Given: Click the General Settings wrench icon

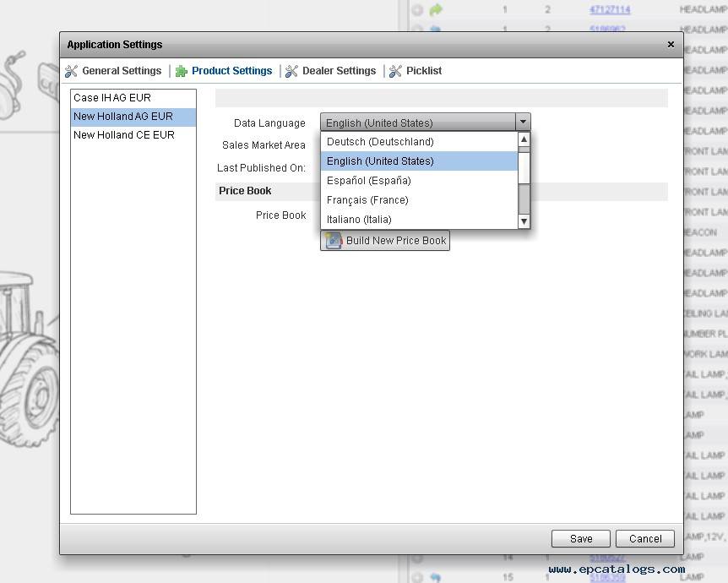Looking at the screenshot, I should tap(72, 71).
